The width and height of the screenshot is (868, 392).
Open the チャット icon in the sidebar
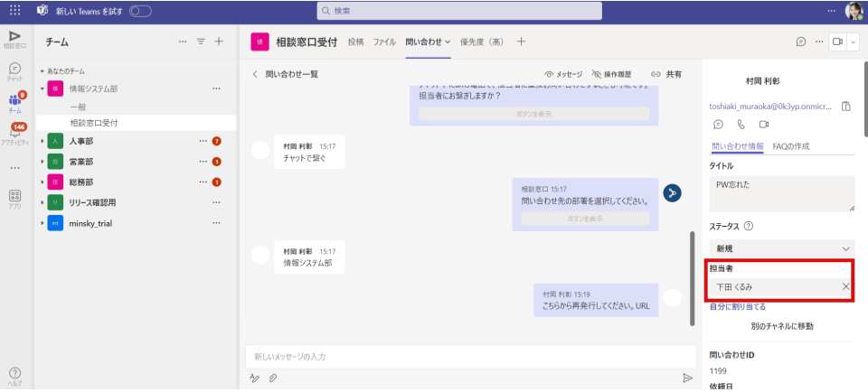(x=15, y=72)
